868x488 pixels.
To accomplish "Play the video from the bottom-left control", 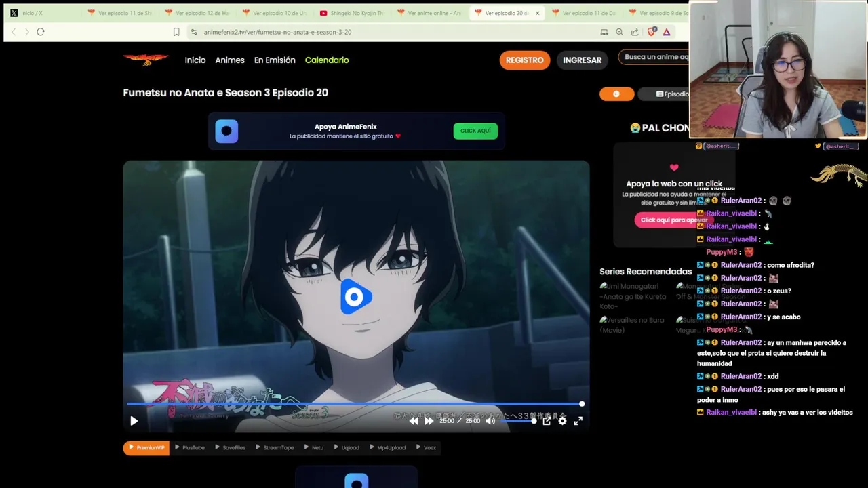I will point(134,421).
